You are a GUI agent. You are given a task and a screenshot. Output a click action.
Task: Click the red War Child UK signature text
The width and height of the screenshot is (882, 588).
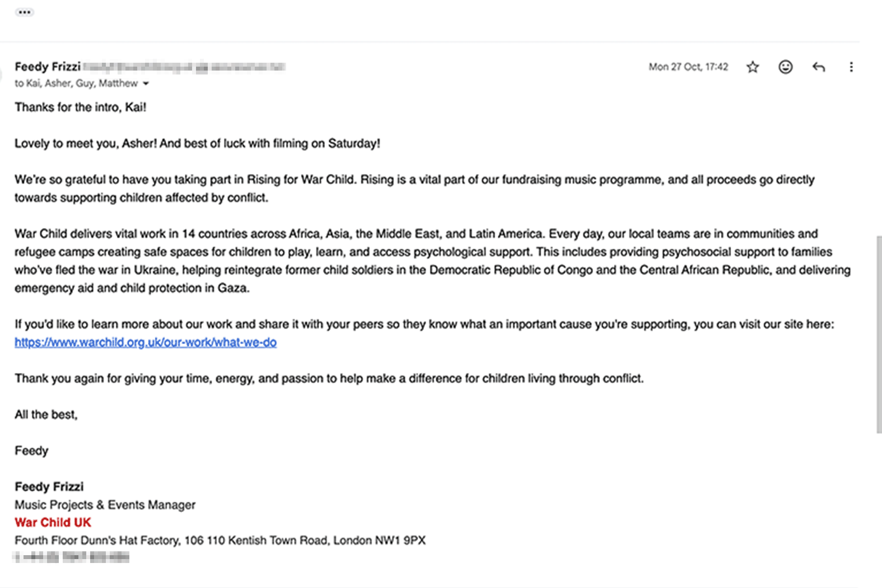[52, 522]
